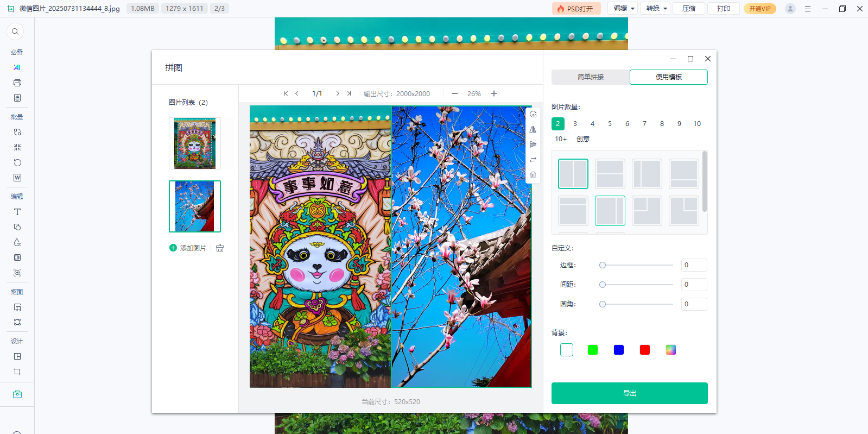Select the Crop tool in the sidebar

pos(17,372)
